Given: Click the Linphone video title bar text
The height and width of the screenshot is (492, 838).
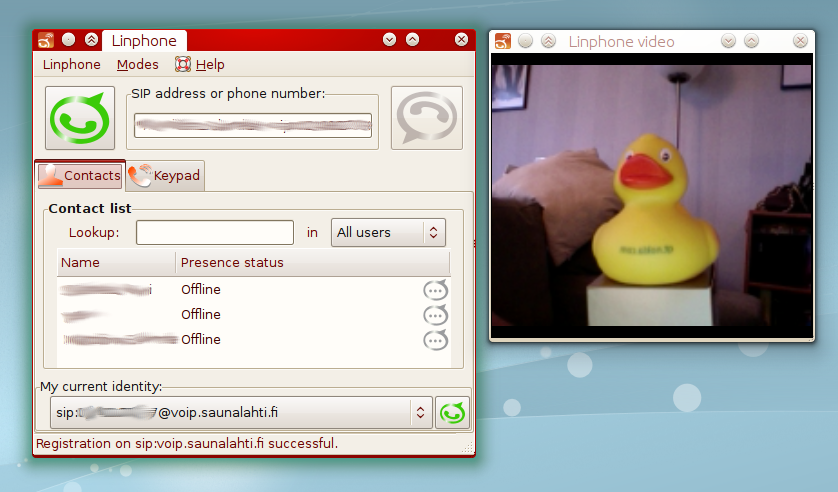Looking at the screenshot, I should coord(622,42).
